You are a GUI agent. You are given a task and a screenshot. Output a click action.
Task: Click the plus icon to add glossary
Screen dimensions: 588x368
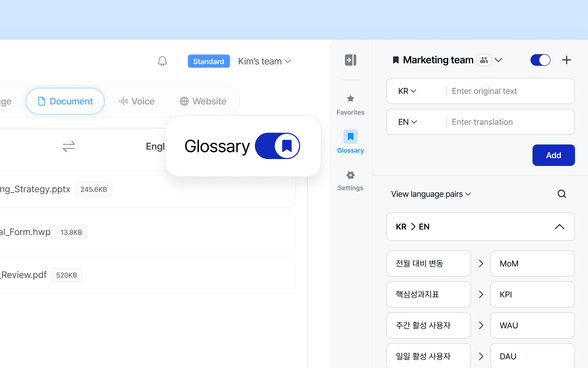point(566,60)
